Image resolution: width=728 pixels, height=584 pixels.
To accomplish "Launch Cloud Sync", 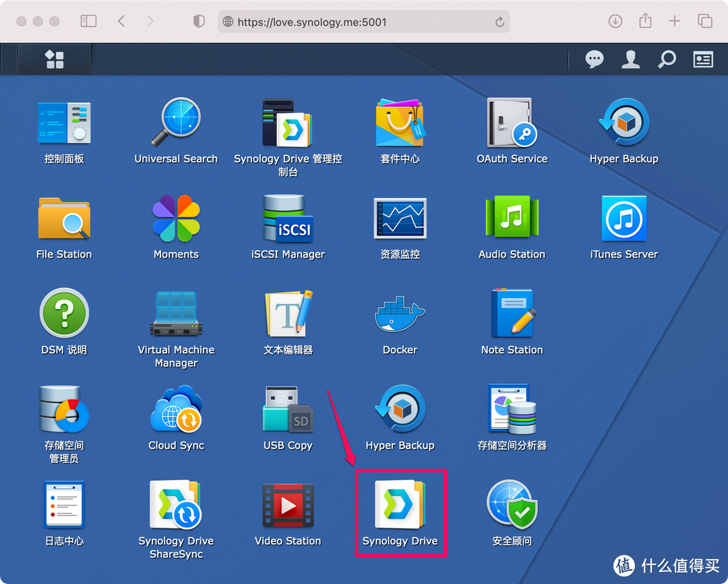I will pos(176,409).
